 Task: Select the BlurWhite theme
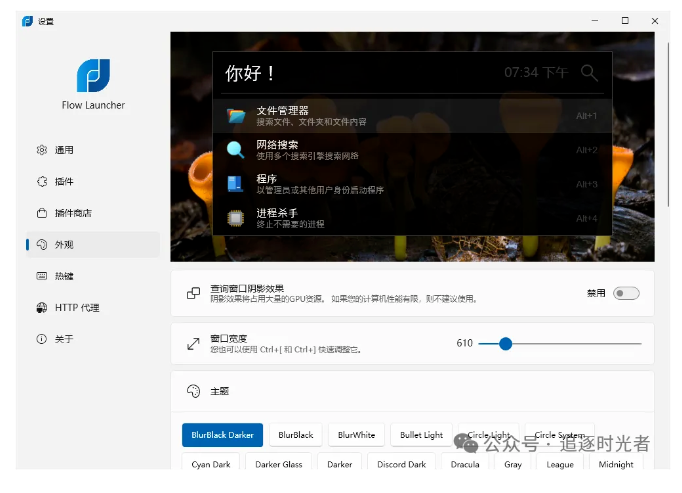[356, 435]
